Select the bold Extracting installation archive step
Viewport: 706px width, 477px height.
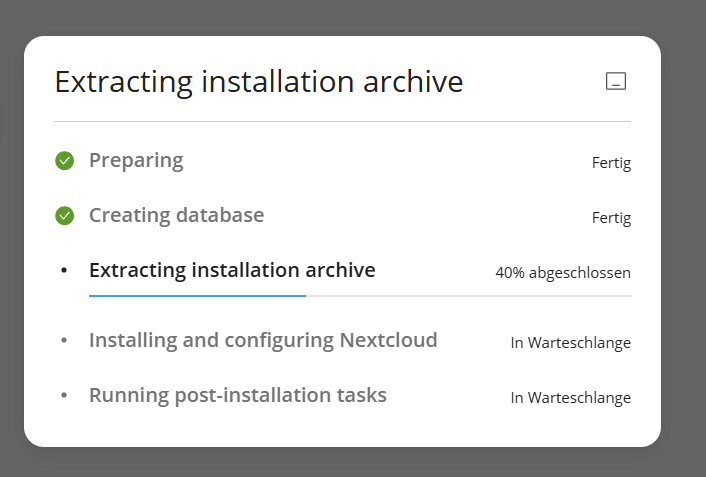(232, 270)
